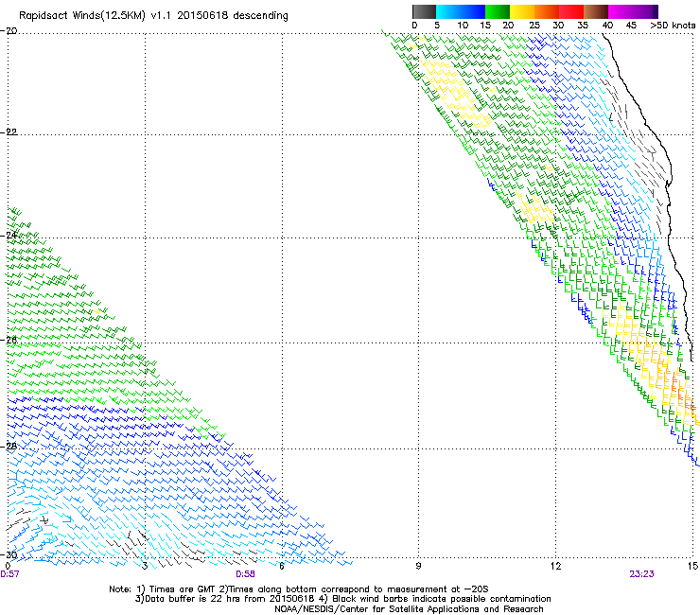The width and height of the screenshot is (700, 615).
Task: Click the brown 35-40 knots legend swatch
Action: [x=596, y=11]
